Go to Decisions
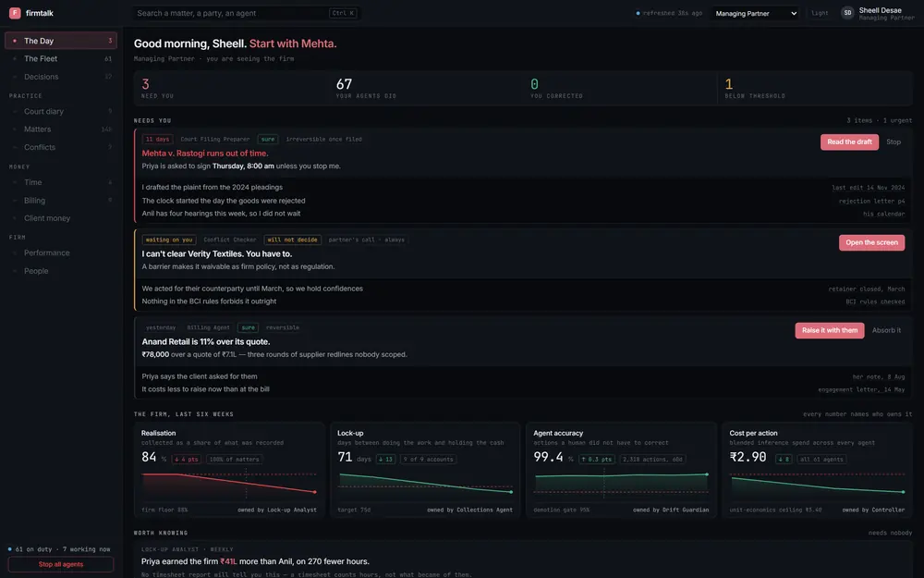Image resolution: width=924 pixels, height=578 pixels. (x=61, y=77)
